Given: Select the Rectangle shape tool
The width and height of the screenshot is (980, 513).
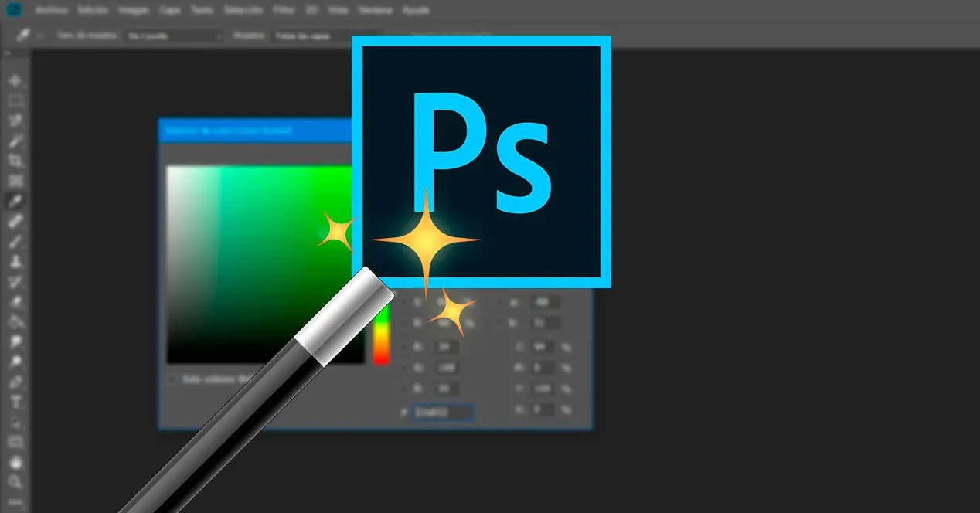Looking at the screenshot, I should 15,442.
